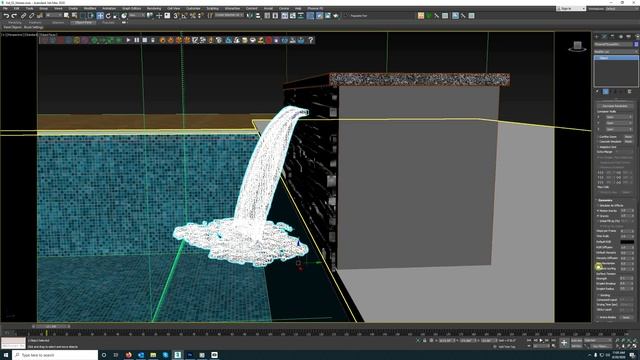Open the Rendering menu

154,9
